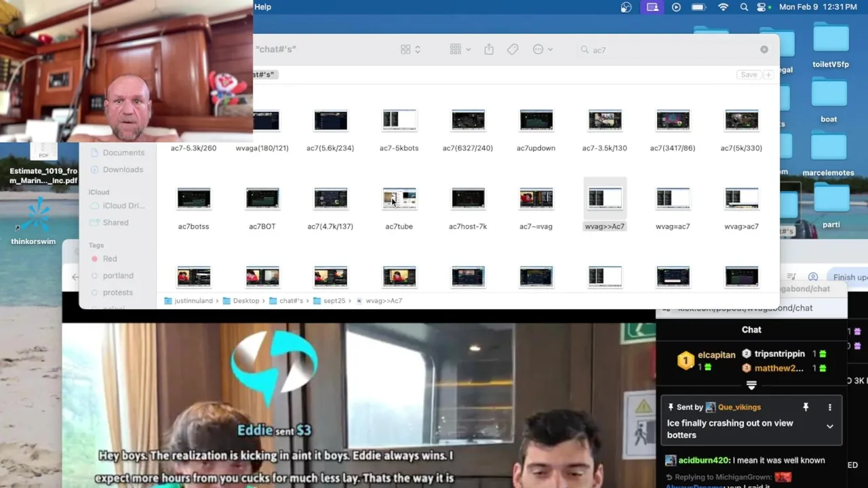Viewport: 868px width, 488px height.
Task: Open Control Center from the menu bar
Action: 762,7
